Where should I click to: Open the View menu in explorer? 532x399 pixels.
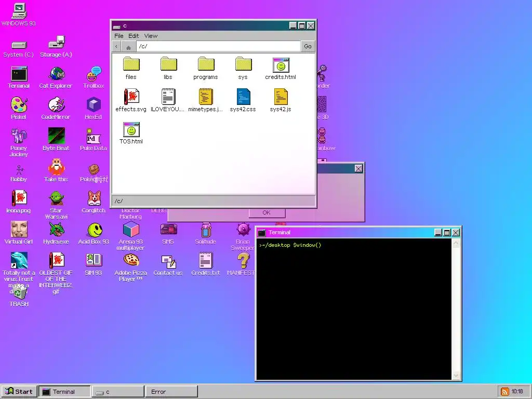151,36
